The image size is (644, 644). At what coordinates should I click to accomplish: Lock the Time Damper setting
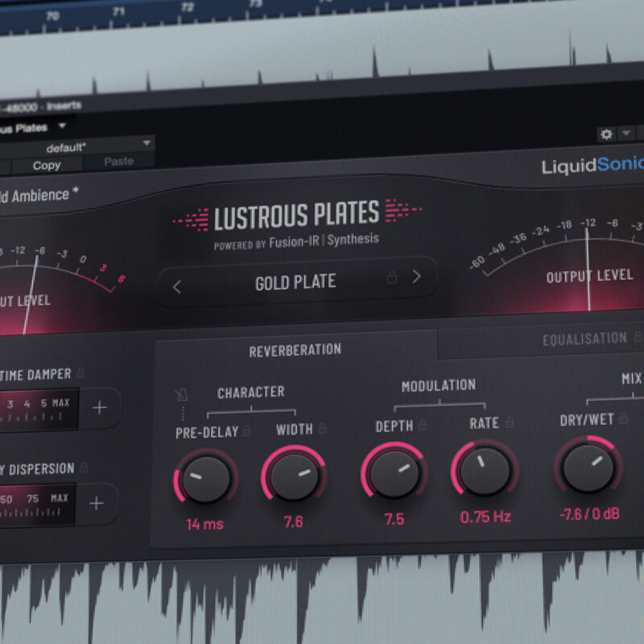pyautogui.click(x=80, y=373)
